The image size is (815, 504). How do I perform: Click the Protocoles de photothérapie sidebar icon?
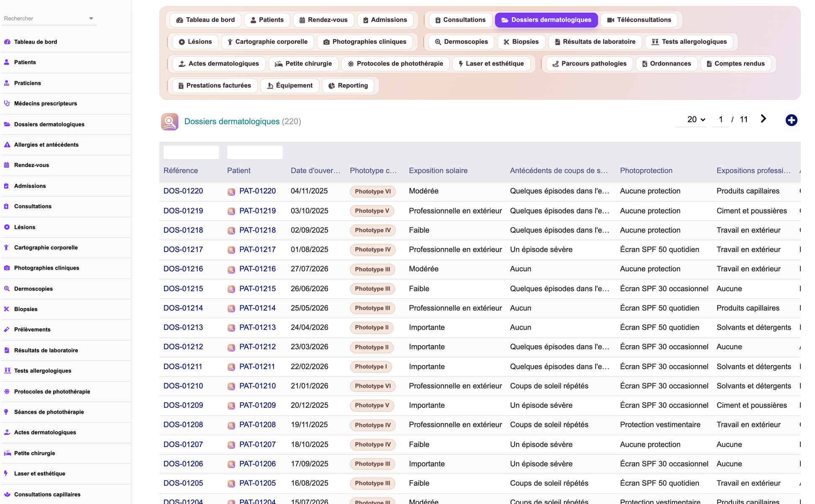(x=7, y=391)
